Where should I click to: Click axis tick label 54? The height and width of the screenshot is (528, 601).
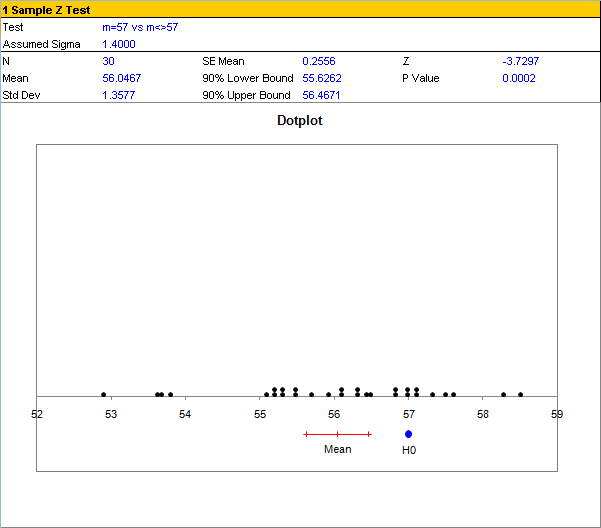click(185, 414)
